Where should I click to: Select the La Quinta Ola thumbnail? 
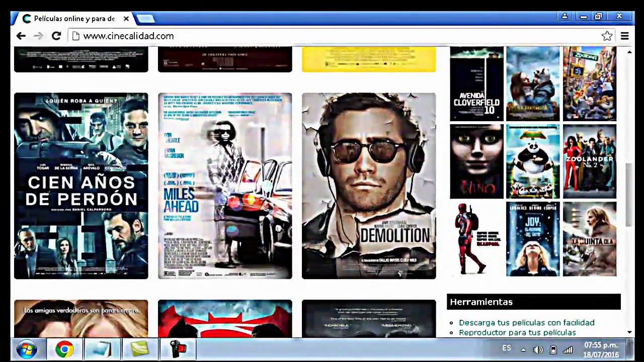tap(590, 239)
